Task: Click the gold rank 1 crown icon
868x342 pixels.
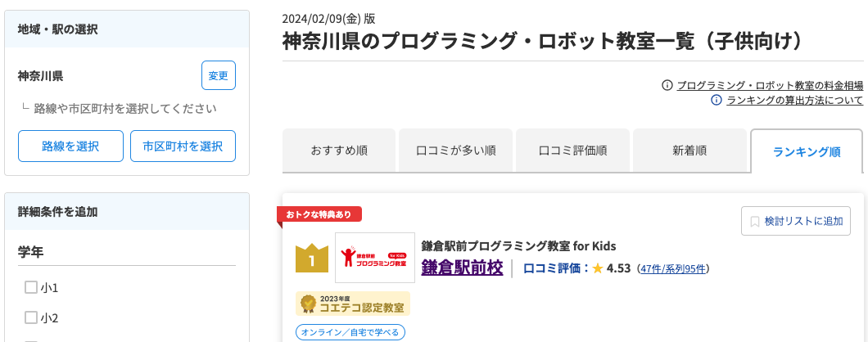Action: click(x=311, y=259)
